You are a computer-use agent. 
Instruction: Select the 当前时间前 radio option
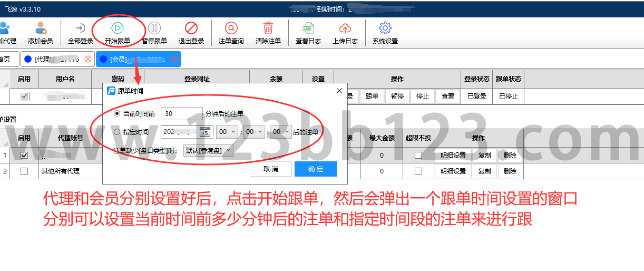coord(117,113)
